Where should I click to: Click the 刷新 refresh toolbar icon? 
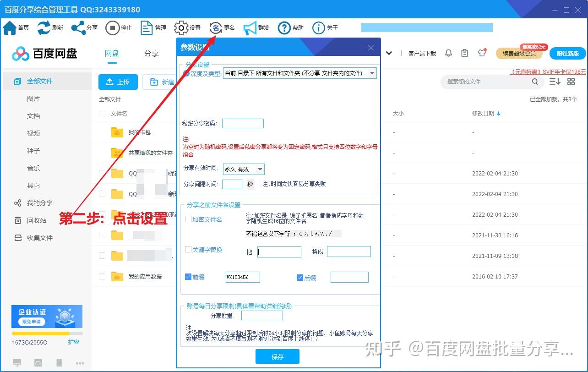(44, 28)
